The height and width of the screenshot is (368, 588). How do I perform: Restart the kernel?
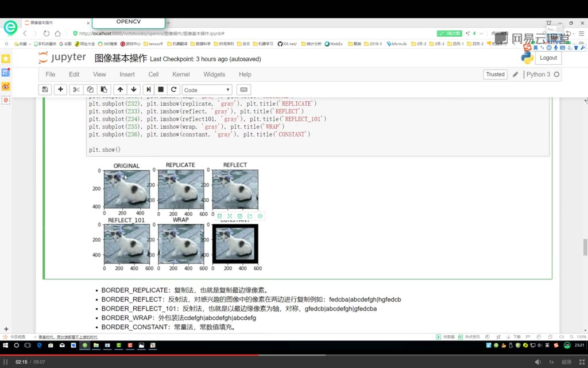pyautogui.click(x=173, y=90)
